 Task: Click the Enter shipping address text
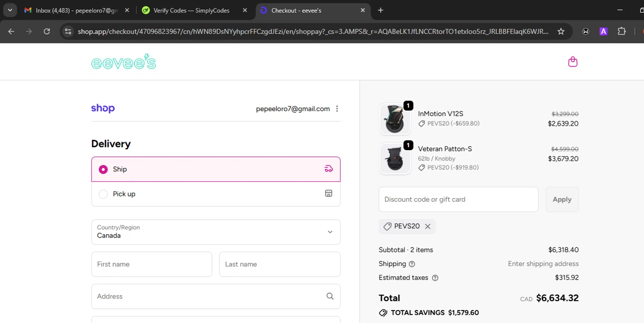click(543, 264)
